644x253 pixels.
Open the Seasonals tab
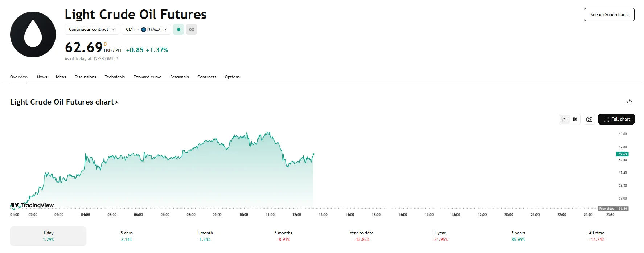[x=180, y=77]
